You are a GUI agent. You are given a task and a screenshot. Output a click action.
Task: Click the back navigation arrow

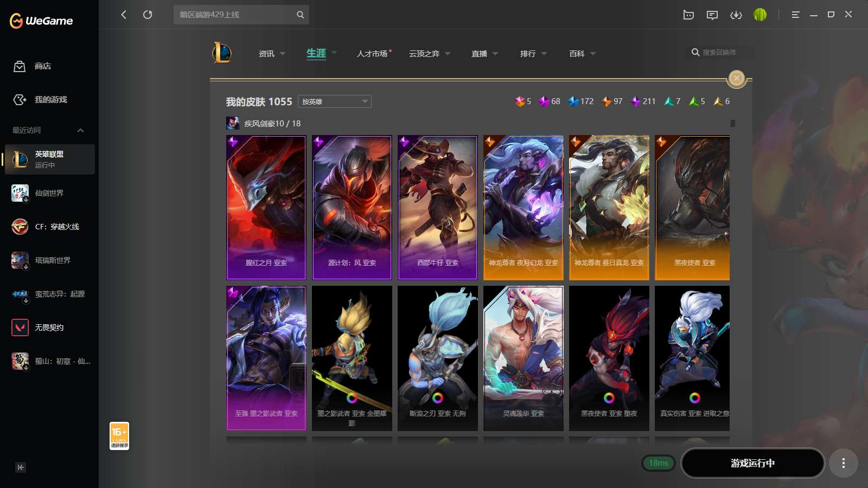[124, 15]
